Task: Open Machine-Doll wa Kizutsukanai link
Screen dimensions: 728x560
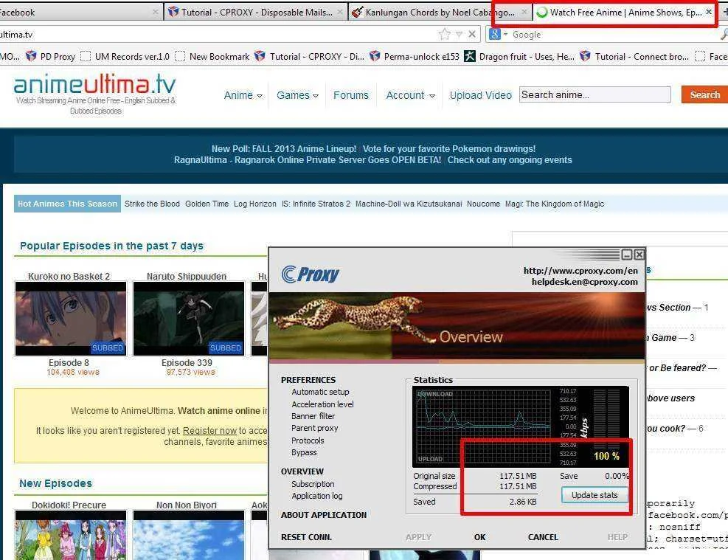Action: point(409,204)
